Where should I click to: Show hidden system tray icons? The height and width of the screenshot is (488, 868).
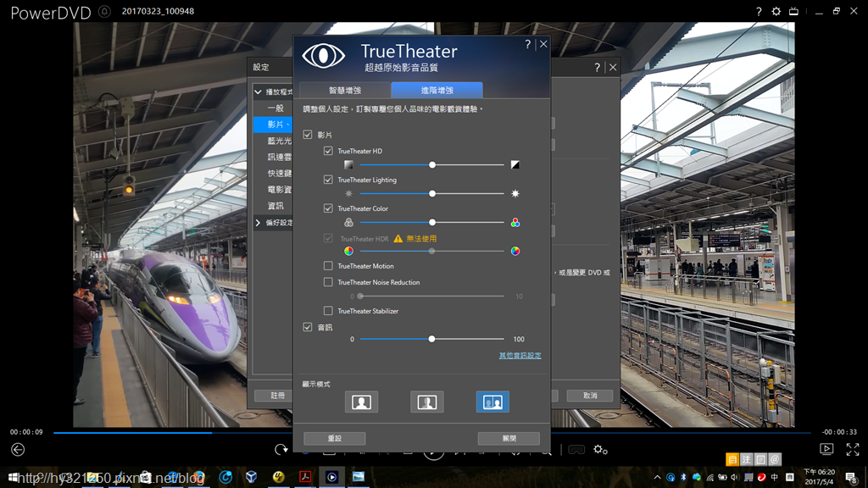pos(657,477)
